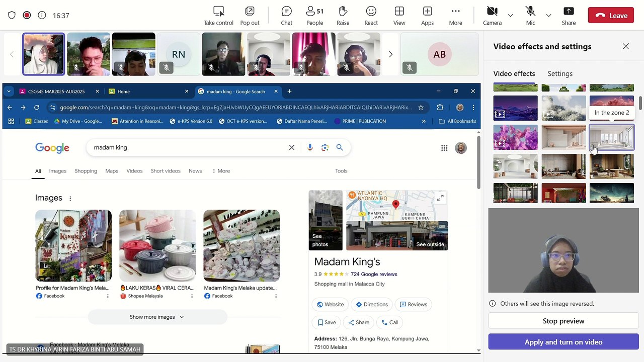Open the All Bookmarks folder
Screen dimensions: 644x362
457,121
